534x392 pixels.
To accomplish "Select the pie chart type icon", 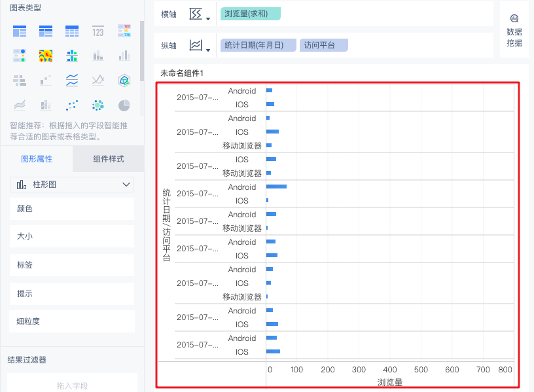I will [124, 105].
